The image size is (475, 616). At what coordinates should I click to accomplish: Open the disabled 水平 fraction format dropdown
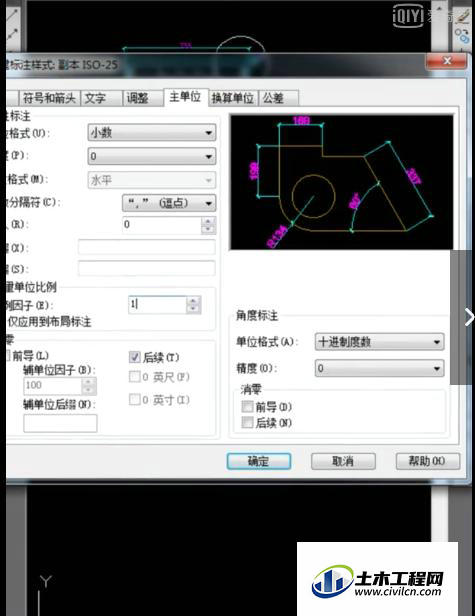152,180
